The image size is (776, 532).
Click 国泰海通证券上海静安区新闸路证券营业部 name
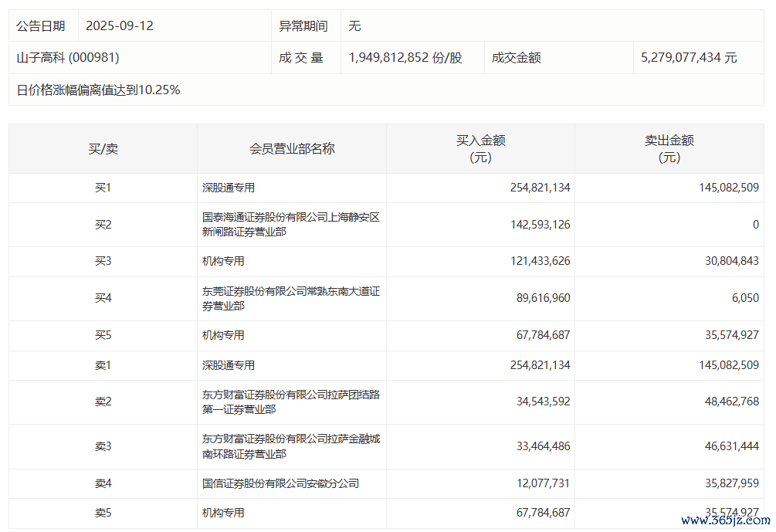point(290,225)
